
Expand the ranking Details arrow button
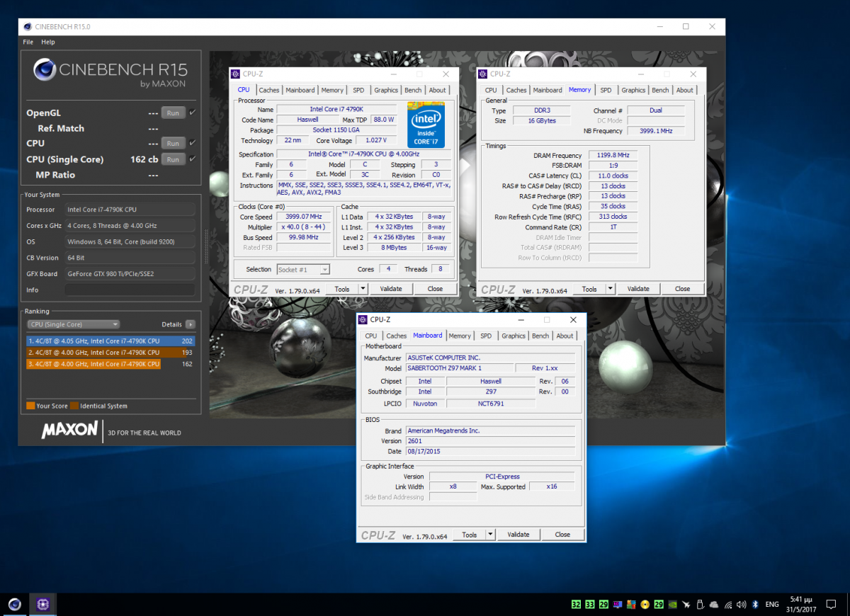190,324
